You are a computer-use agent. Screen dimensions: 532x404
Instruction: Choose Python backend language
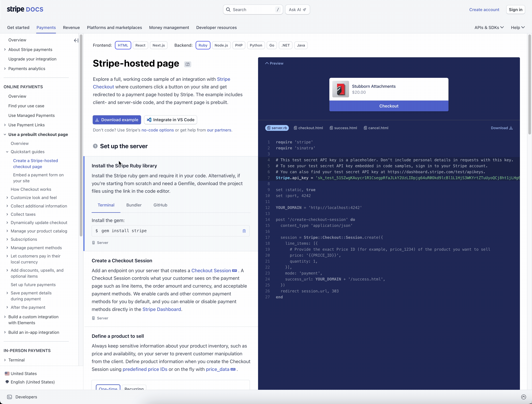(256, 45)
